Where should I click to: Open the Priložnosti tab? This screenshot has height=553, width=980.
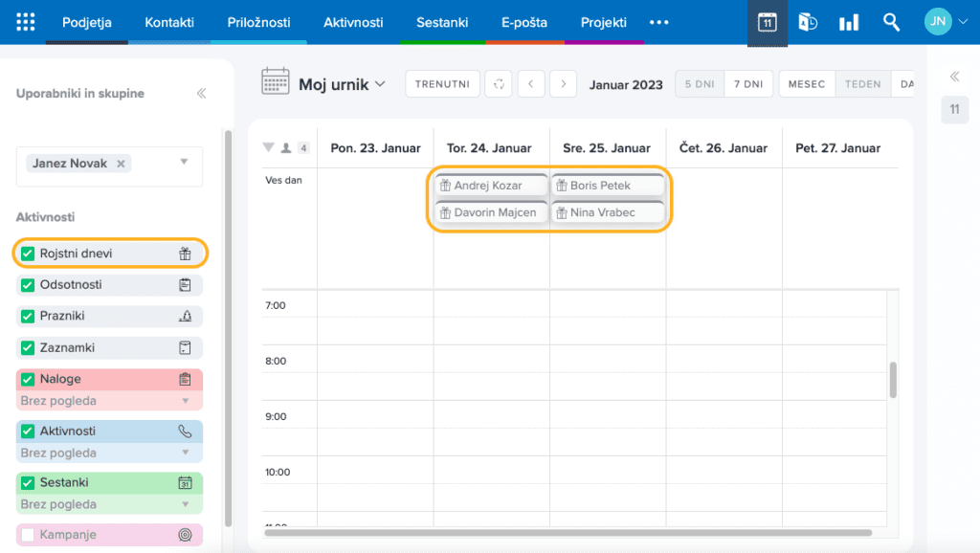(x=258, y=22)
